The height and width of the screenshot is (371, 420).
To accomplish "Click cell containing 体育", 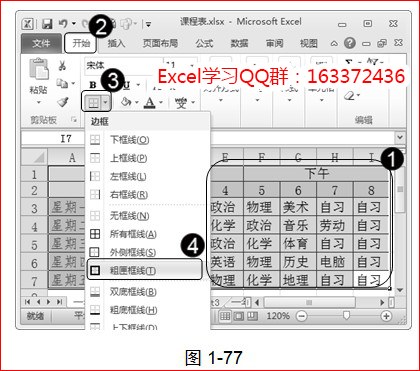I will click(298, 244).
